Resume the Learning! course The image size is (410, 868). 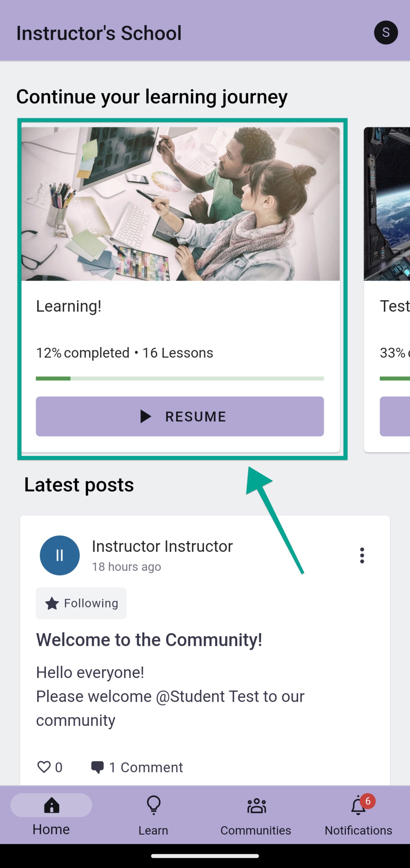180,417
